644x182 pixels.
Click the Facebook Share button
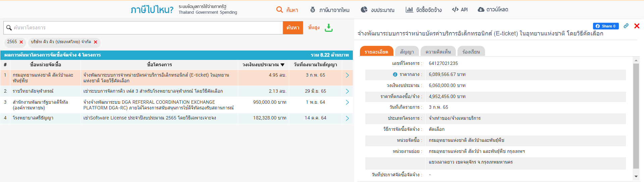tap(605, 26)
